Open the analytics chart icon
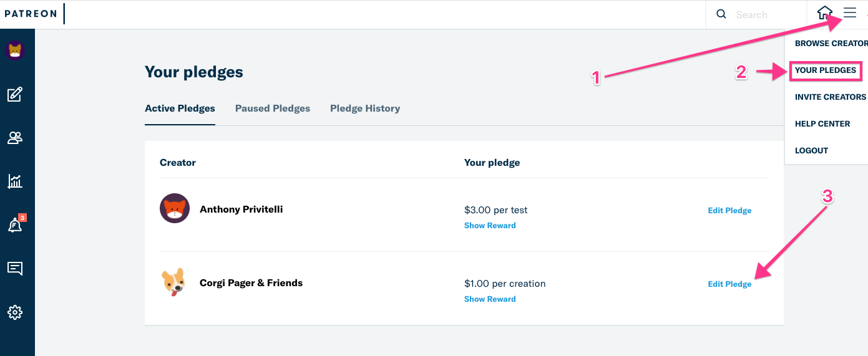The width and height of the screenshot is (868, 356). 15,181
